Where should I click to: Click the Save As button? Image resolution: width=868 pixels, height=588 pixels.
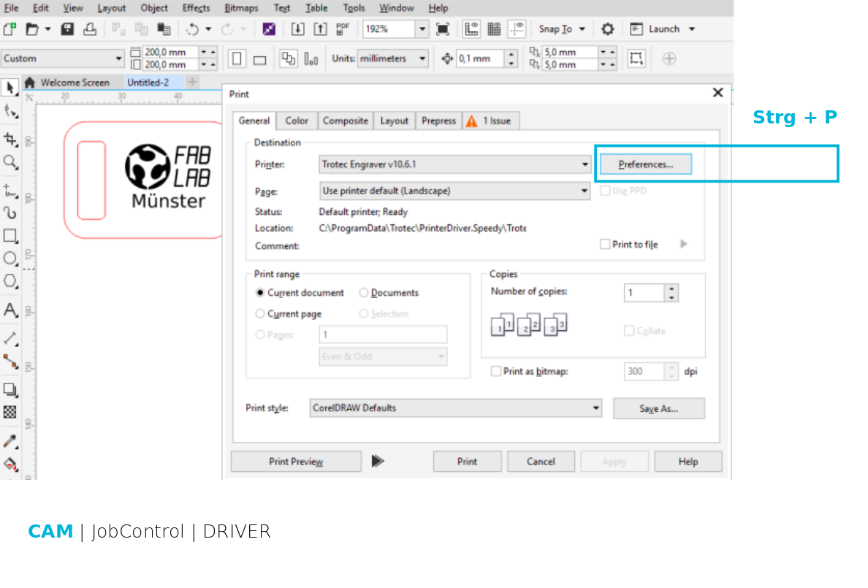coord(659,408)
